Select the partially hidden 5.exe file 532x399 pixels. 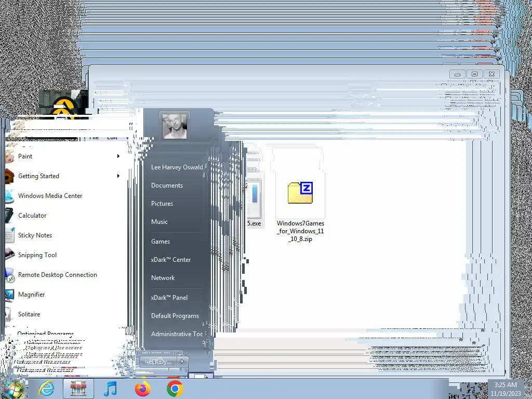tap(254, 204)
